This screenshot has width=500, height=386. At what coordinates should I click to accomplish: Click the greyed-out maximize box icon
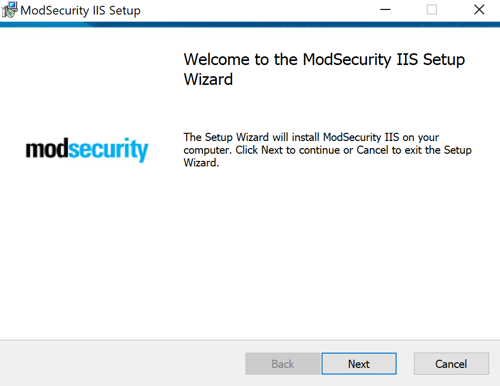pos(432,10)
